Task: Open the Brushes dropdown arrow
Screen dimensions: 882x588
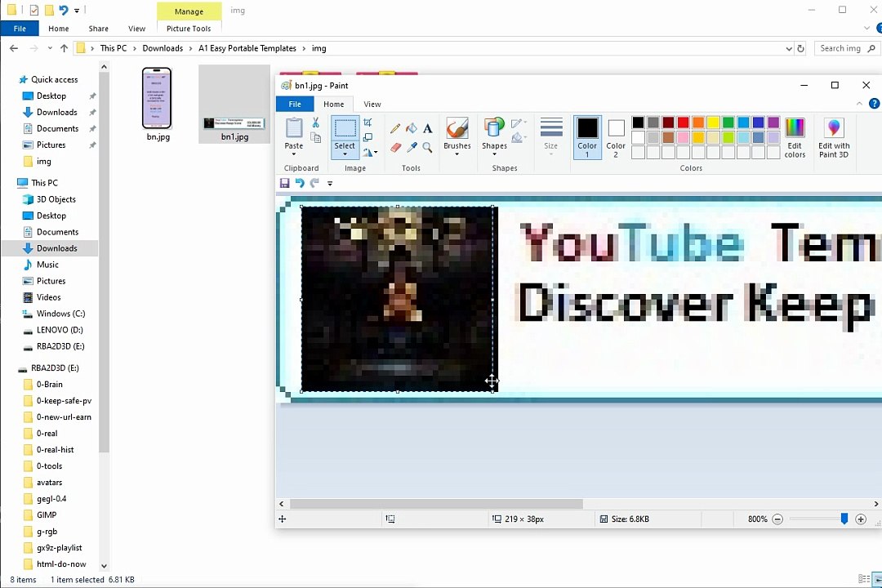Action: [x=457, y=154]
